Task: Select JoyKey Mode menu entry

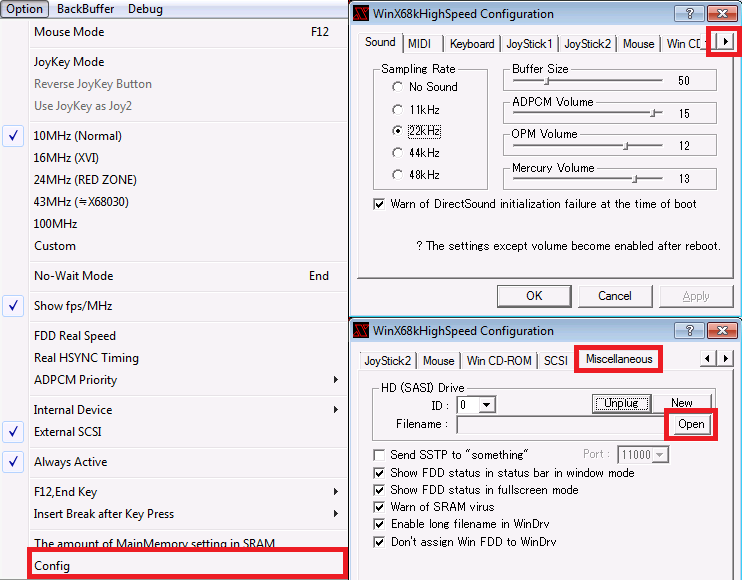Action: pos(187,62)
